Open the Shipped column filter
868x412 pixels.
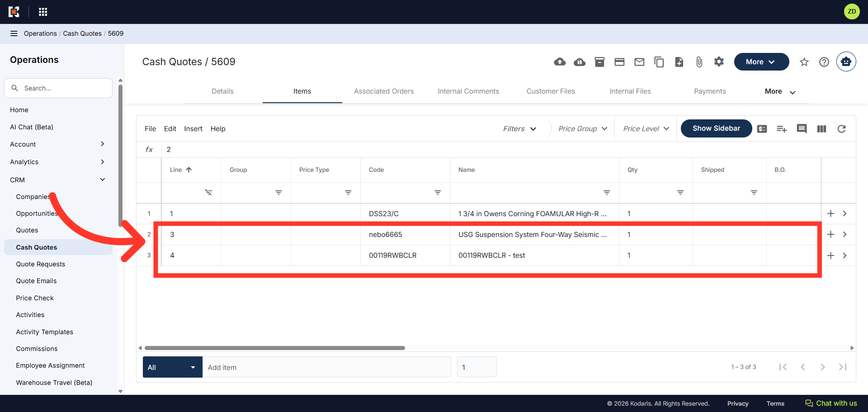754,193
